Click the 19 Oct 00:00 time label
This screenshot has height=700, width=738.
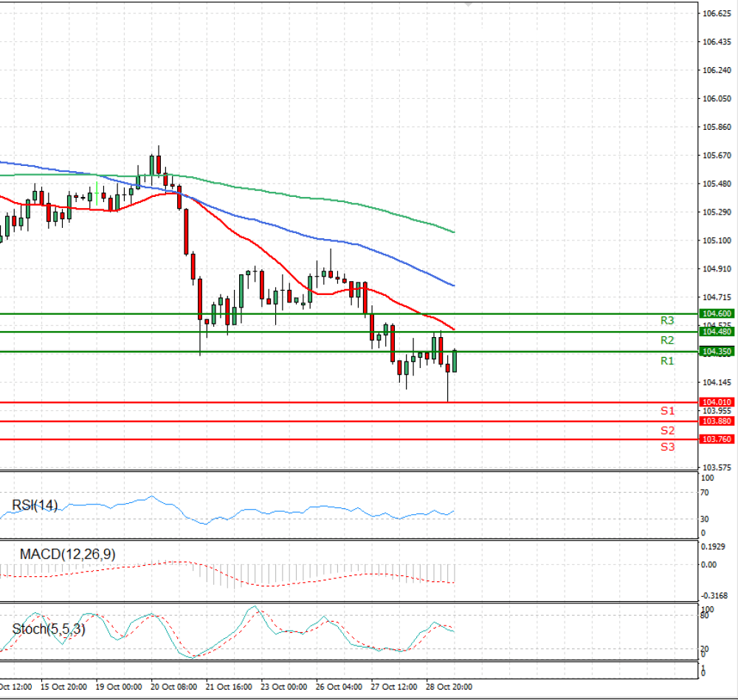pyautogui.click(x=119, y=687)
